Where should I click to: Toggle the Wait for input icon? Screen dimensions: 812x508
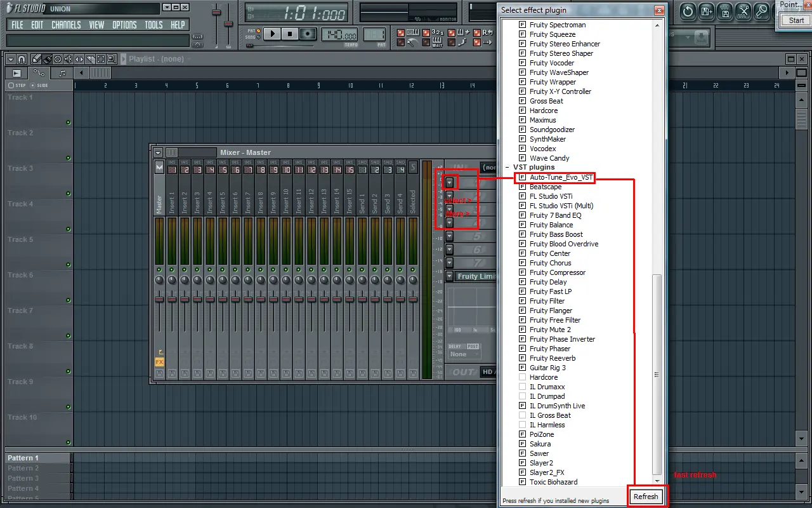coord(437,43)
